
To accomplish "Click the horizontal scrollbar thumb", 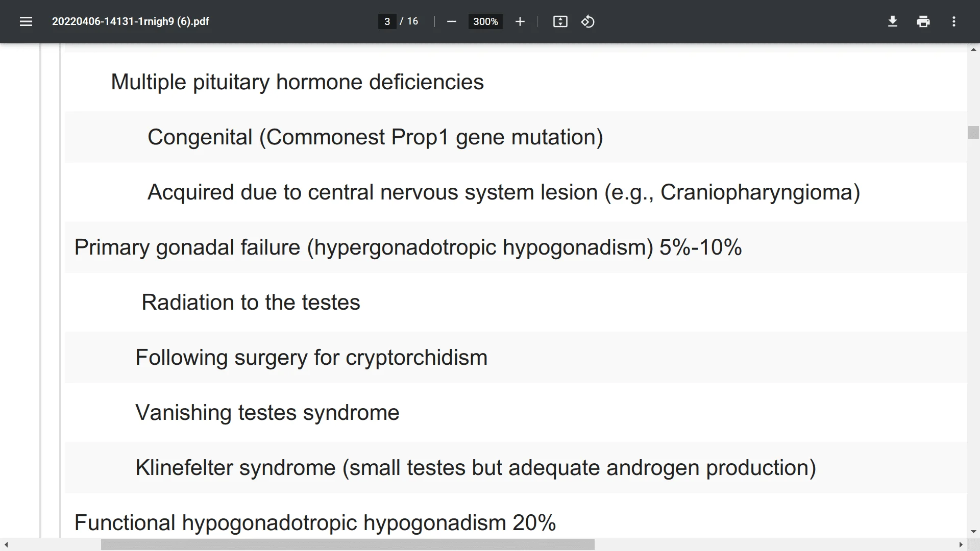I will (348, 545).
